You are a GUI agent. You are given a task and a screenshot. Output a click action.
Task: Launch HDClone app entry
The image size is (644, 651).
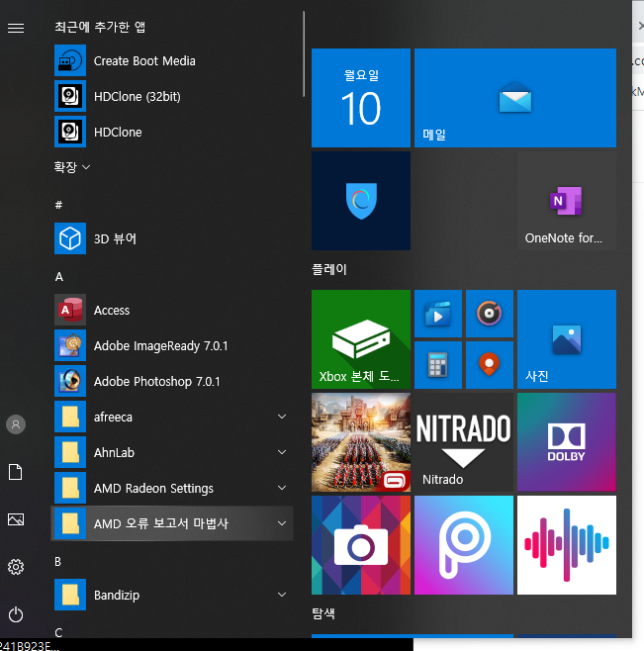172,132
